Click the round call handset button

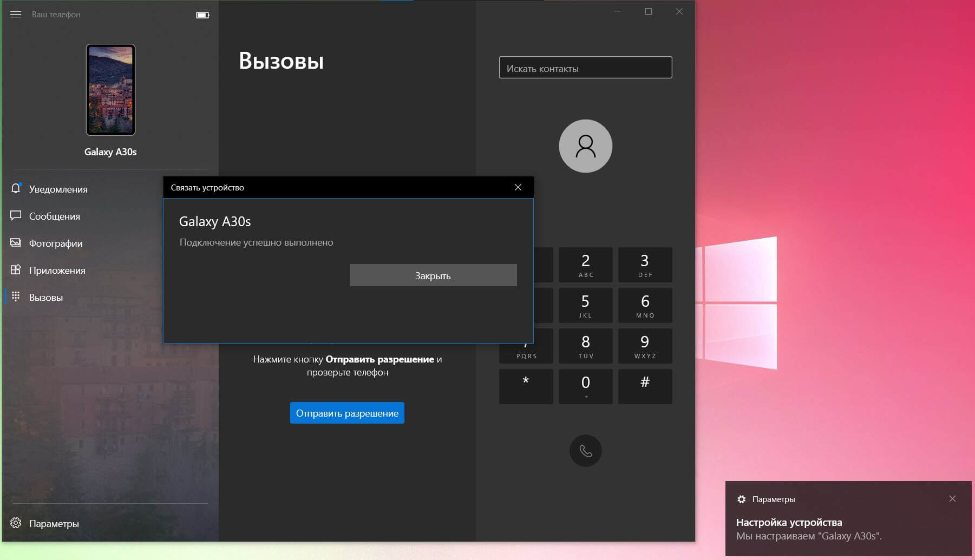pyautogui.click(x=585, y=451)
